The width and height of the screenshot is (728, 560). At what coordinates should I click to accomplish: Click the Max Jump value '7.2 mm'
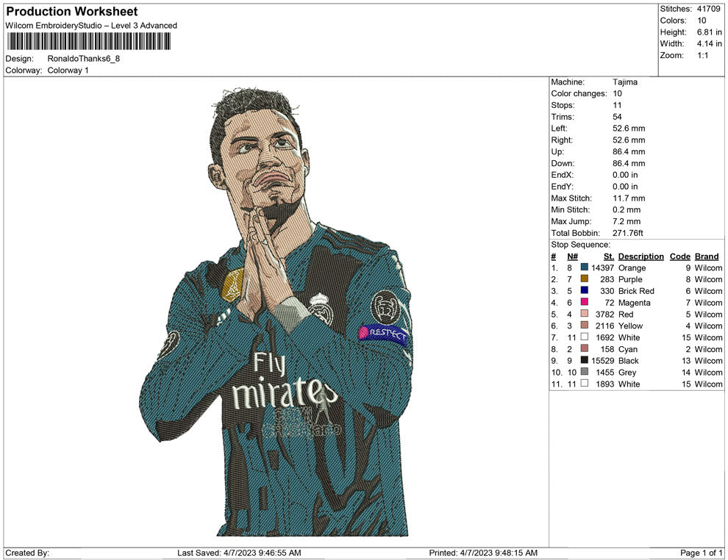tap(627, 221)
